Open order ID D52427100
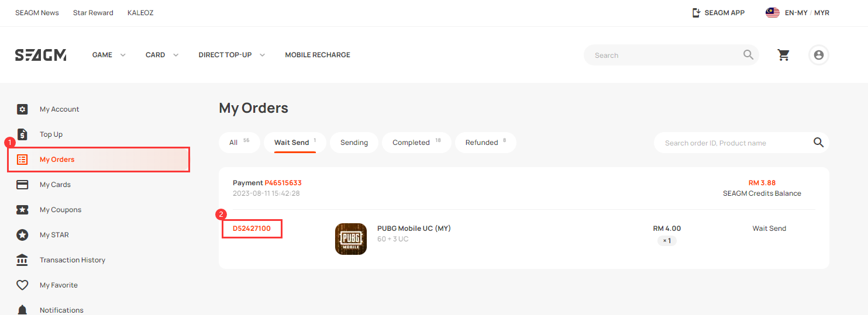Image resolution: width=868 pixels, height=315 pixels. pos(252,229)
